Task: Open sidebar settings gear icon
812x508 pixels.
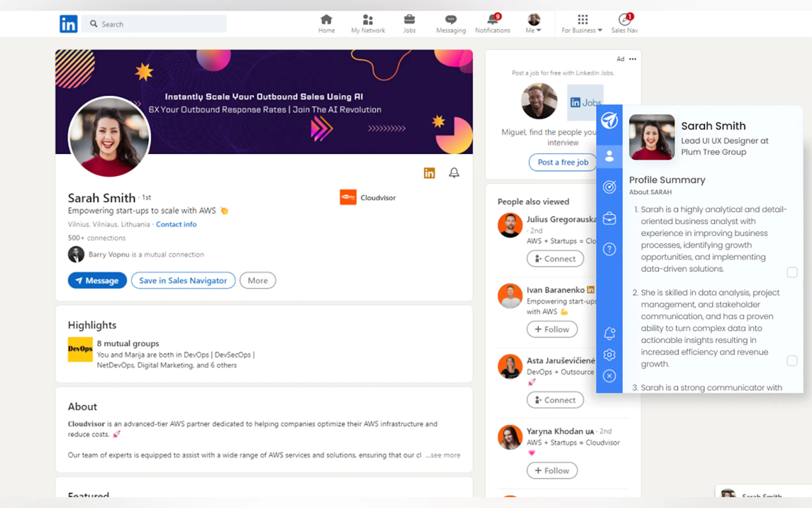Action: [x=609, y=355]
